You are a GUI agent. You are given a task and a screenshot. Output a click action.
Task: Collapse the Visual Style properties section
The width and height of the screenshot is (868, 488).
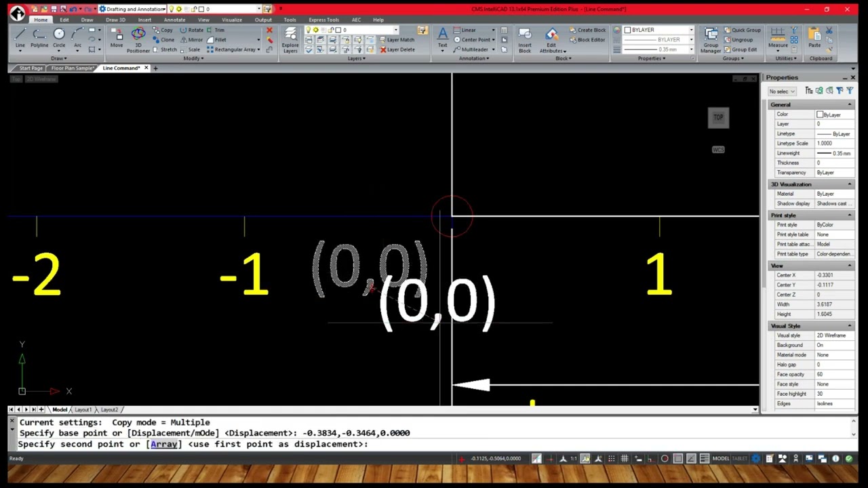click(x=850, y=326)
